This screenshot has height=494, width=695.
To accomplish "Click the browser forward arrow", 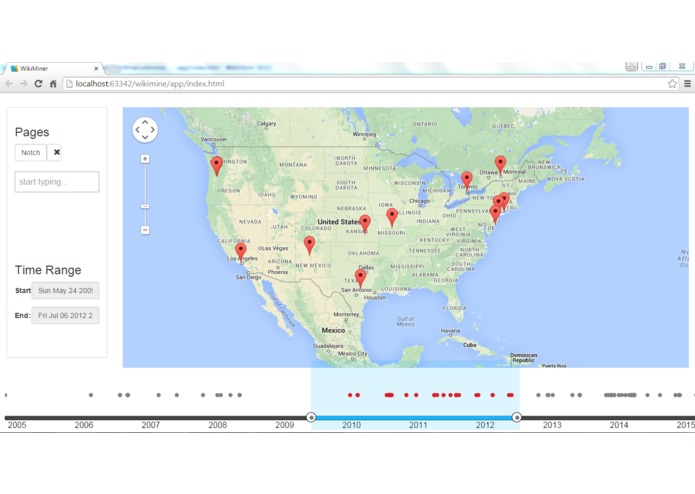I will coord(23,84).
